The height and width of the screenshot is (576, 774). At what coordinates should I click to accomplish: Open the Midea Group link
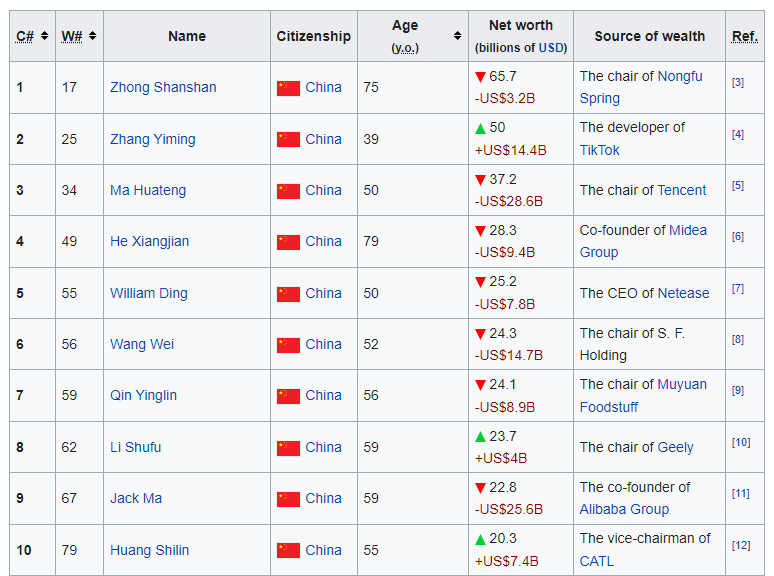pos(688,230)
